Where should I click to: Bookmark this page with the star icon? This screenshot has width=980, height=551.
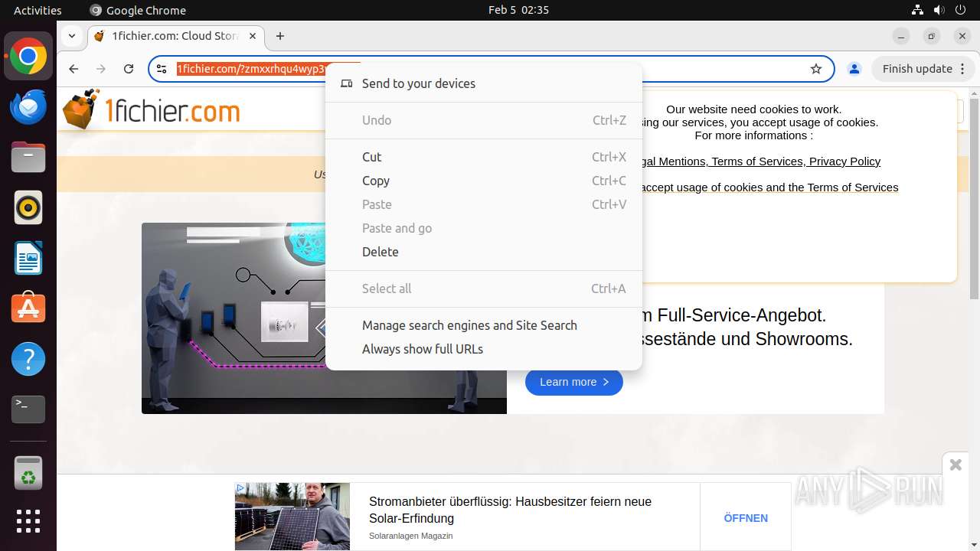pos(816,69)
